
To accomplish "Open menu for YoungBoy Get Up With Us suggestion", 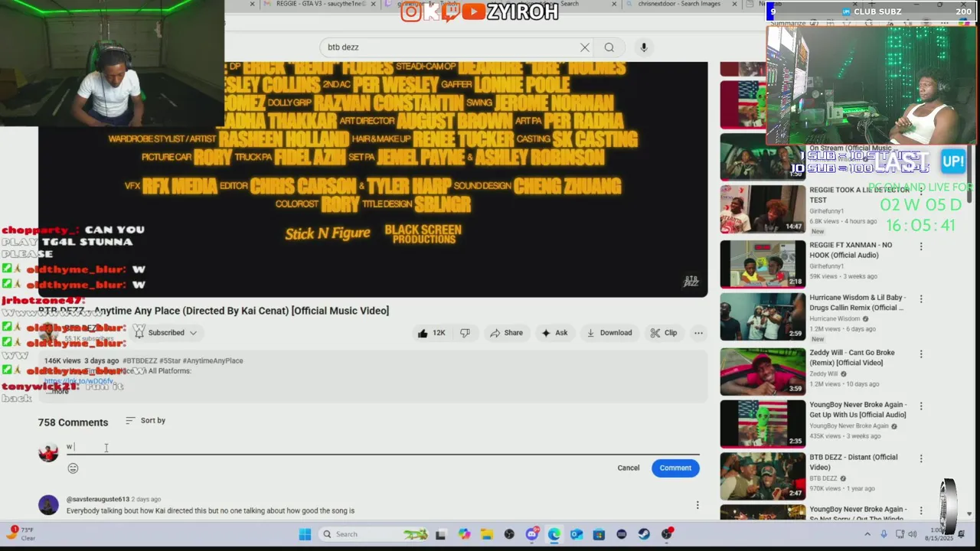I will coord(921,406).
